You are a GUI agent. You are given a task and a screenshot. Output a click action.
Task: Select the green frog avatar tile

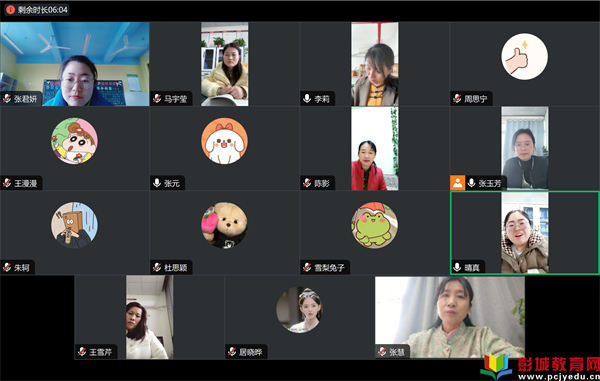click(x=375, y=225)
